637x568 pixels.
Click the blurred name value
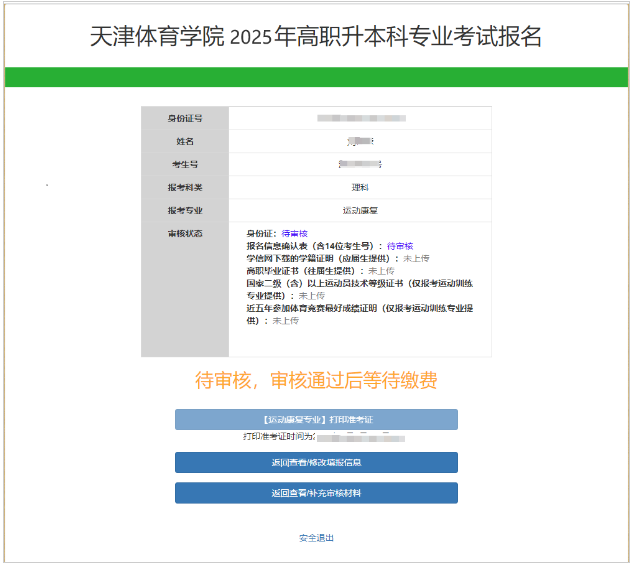(362, 142)
